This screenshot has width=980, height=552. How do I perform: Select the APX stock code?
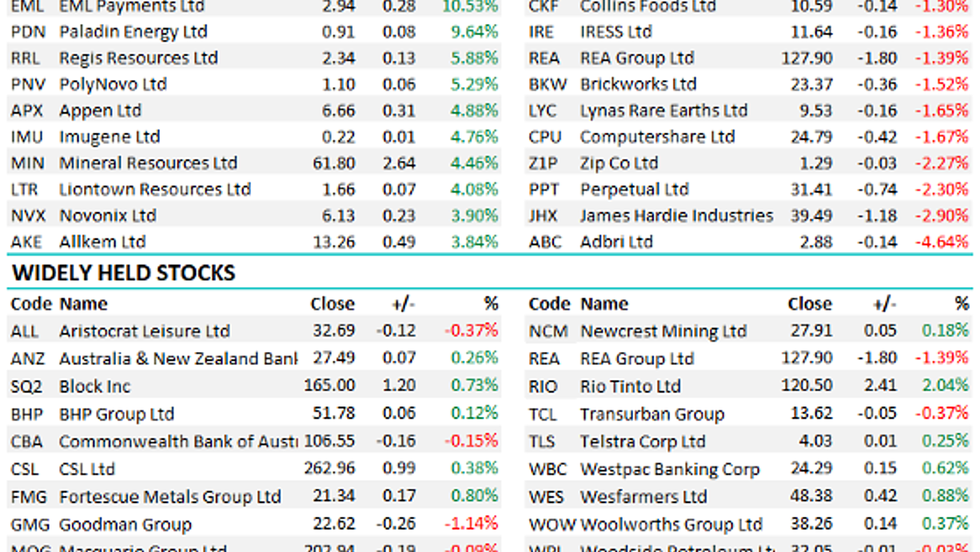[28, 111]
